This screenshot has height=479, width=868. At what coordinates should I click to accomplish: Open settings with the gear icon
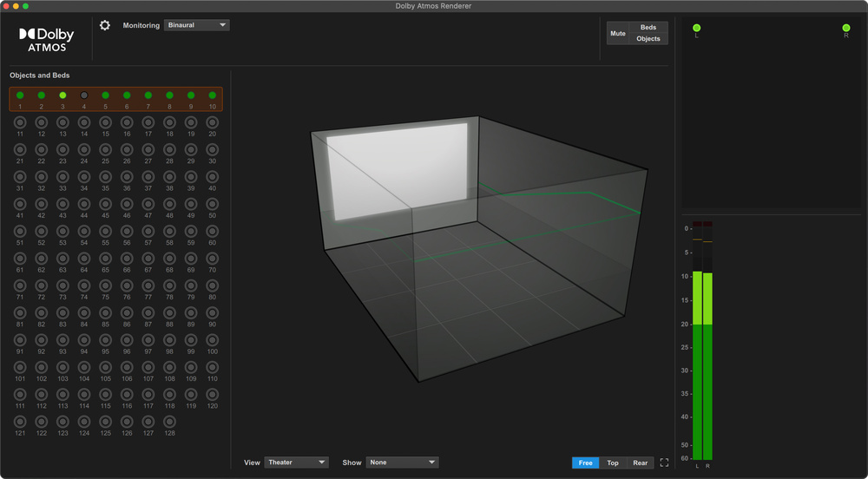(x=105, y=25)
